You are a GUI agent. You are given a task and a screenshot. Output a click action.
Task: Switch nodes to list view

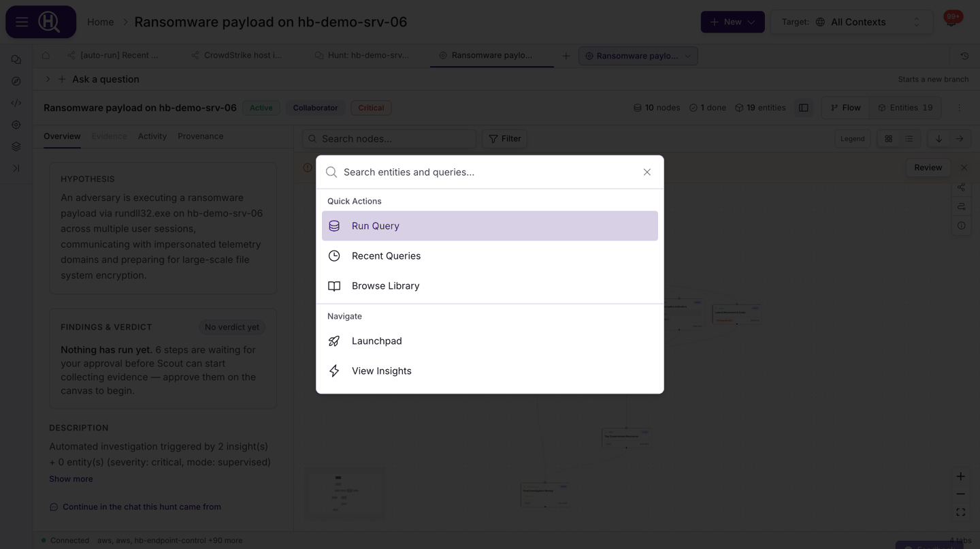click(909, 139)
